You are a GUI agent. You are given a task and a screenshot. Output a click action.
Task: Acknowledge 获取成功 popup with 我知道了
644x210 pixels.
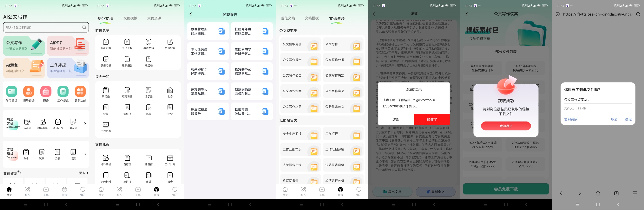(506, 126)
